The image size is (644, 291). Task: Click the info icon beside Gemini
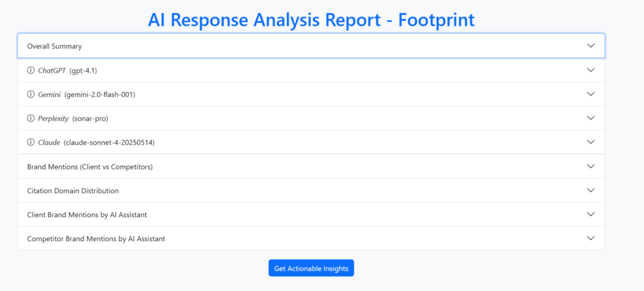pyautogui.click(x=31, y=94)
